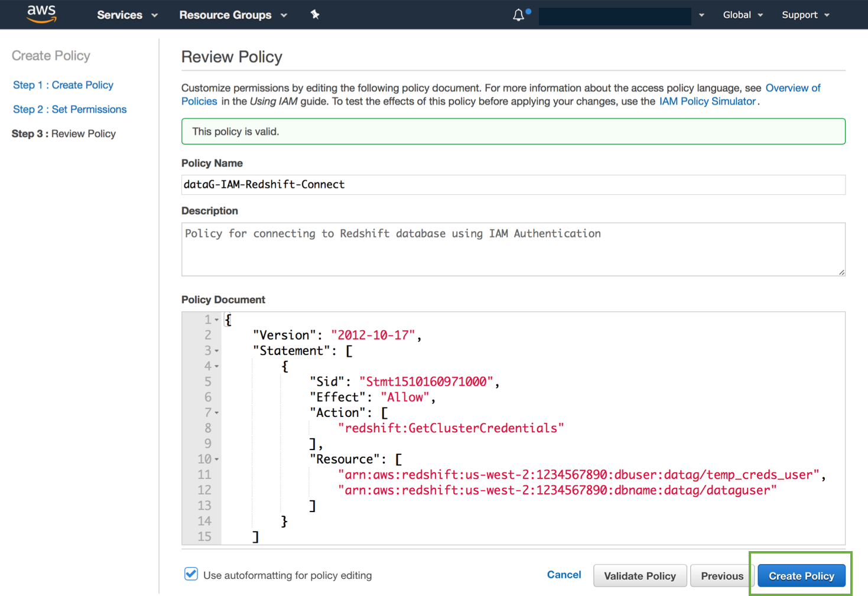Click the Policy Name input field
Screen dimensions: 868x596
(x=513, y=185)
